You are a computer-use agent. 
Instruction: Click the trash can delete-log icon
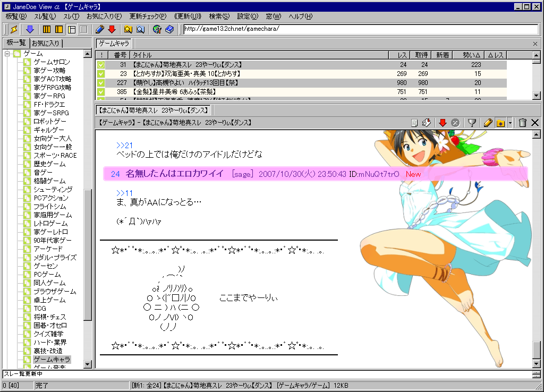pyautogui.click(x=523, y=123)
